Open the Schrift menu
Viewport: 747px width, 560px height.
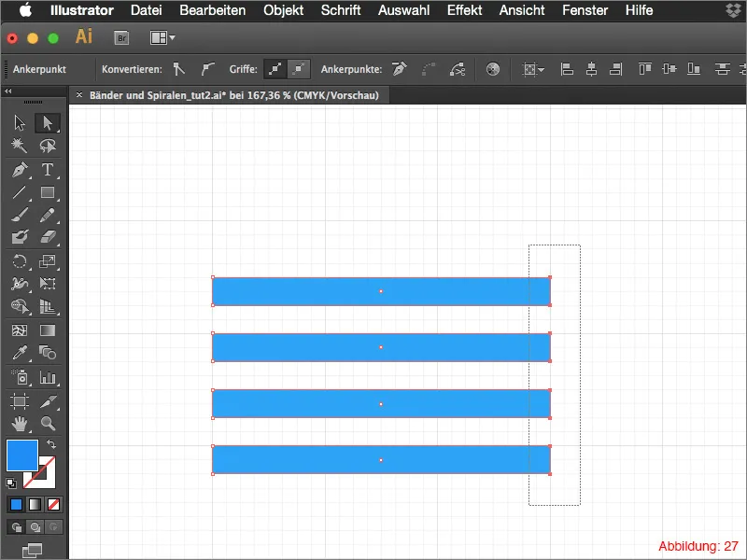341,10
